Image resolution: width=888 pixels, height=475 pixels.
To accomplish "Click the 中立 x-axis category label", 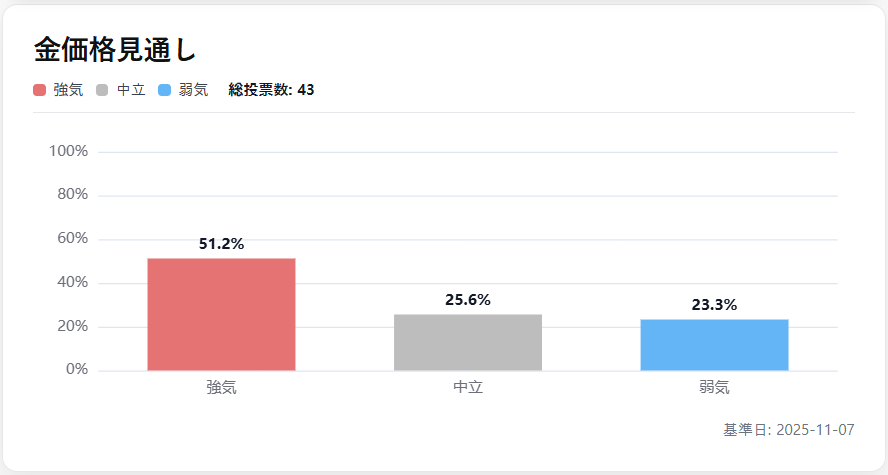I will 468,387.
